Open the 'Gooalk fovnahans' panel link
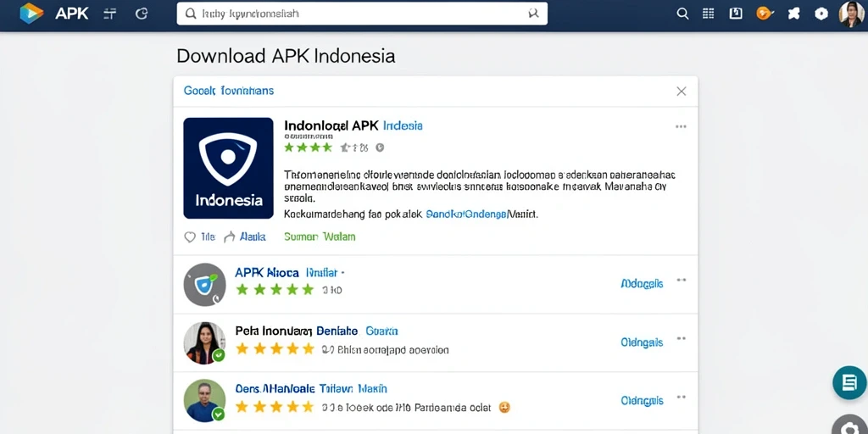868x434 pixels. 229,91
